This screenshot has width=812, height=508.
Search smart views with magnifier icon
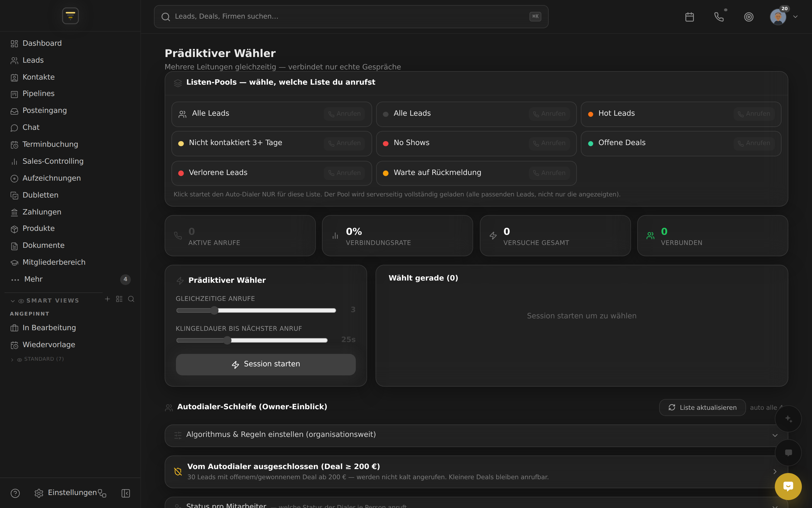[x=131, y=299]
